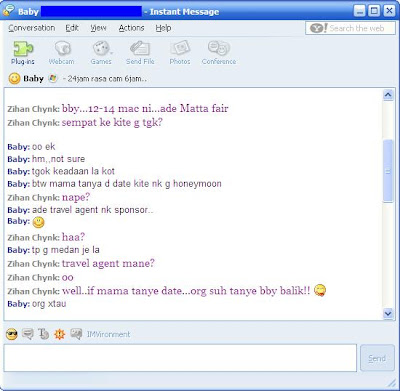Start a Webcam session
The image size is (400, 391).
[x=62, y=53]
